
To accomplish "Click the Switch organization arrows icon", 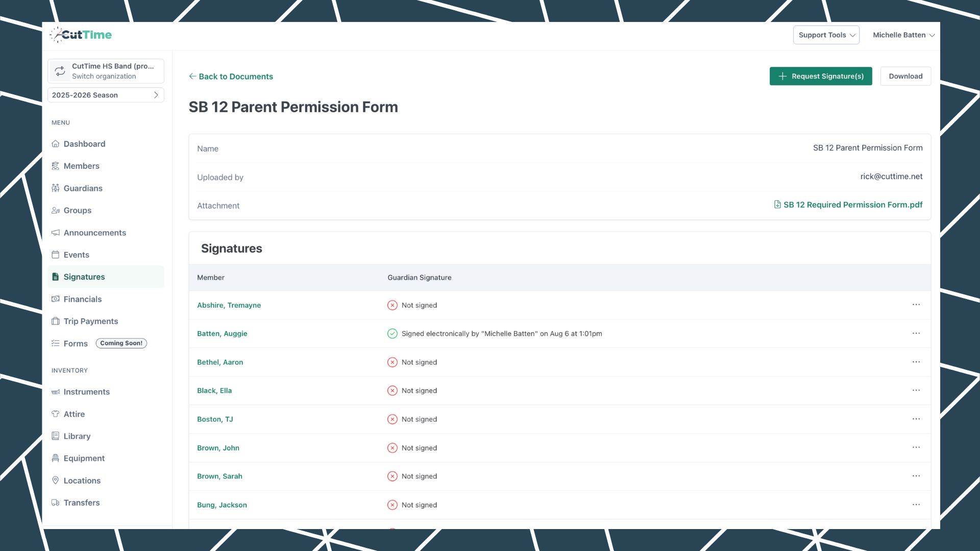I will click(x=60, y=71).
